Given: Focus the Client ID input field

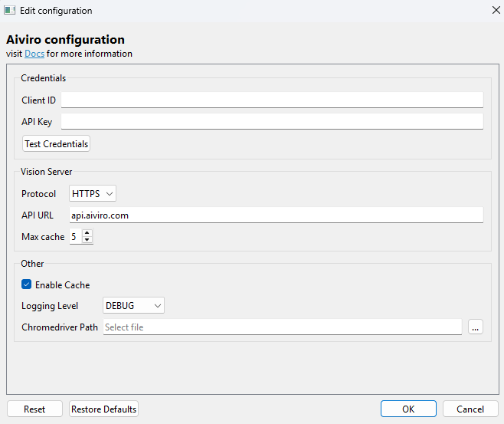Looking at the screenshot, I should point(272,100).
